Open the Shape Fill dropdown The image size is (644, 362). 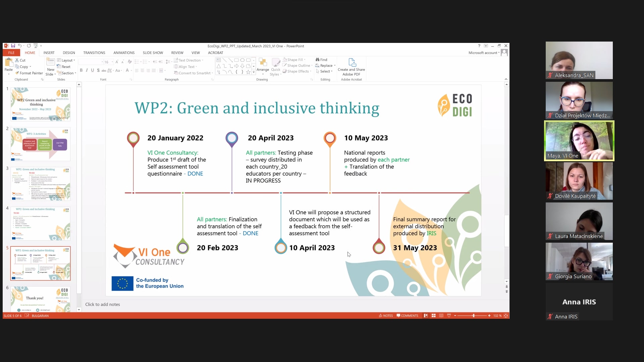tap(294, 60)
